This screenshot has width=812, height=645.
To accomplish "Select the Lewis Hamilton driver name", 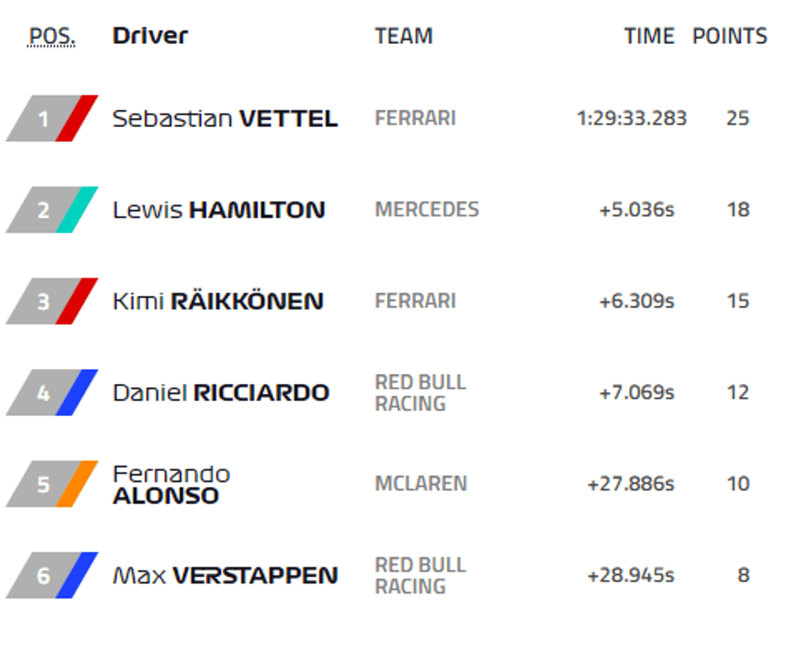I will 219,210.
